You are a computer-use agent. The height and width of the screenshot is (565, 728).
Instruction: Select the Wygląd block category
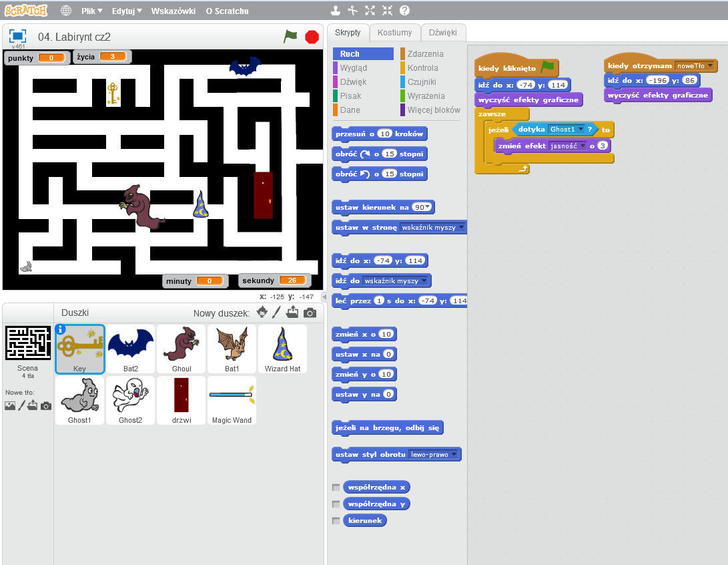(x=353, y=68)
